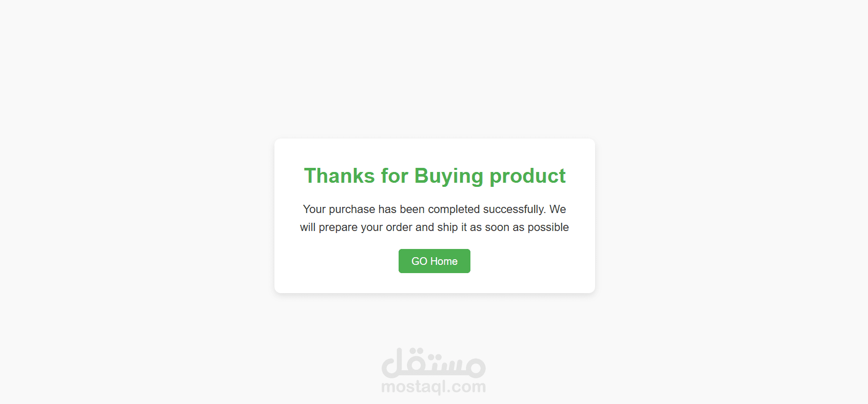
Task: Click the word "completed" in the message
Action: click(454, 209)
